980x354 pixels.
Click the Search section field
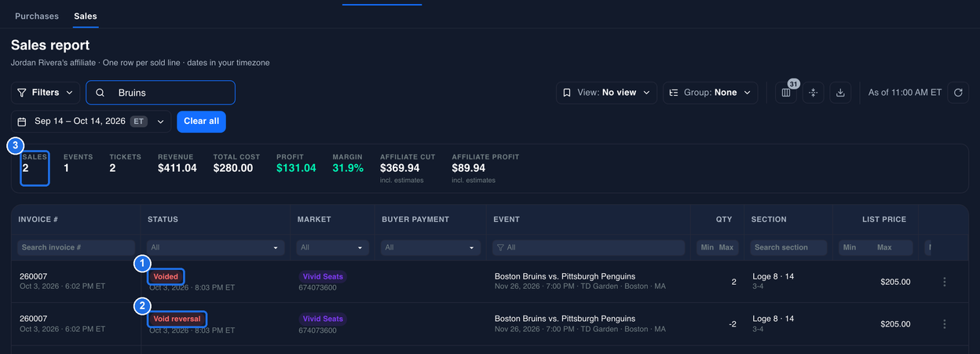coord(788,247)
